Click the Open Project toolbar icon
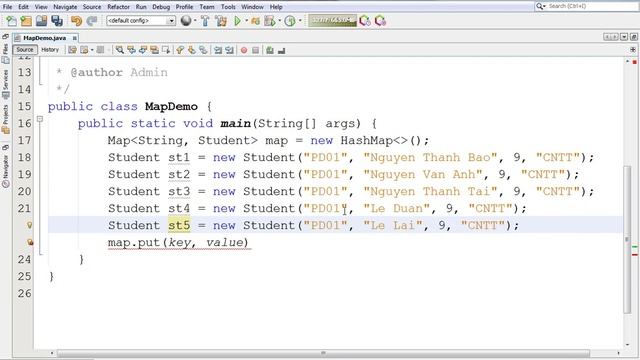640x360 pixels. pos(42,21)
